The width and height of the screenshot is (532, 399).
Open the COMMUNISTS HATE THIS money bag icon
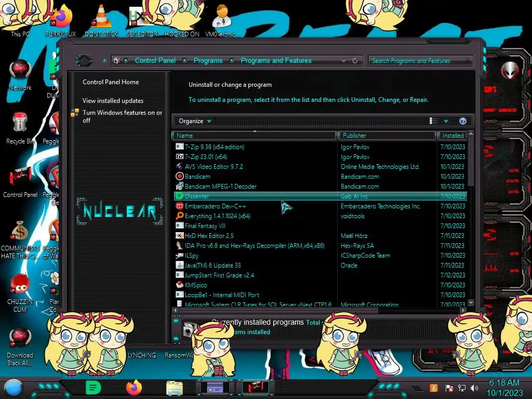coord(20,240)
